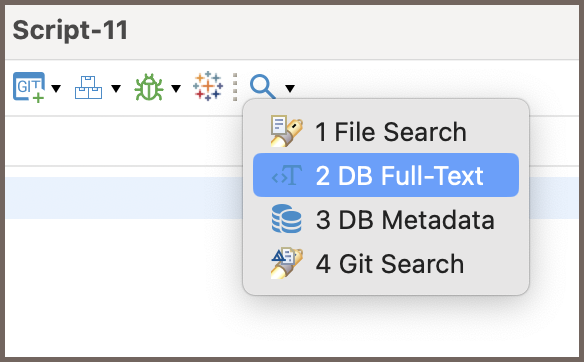Click the Tableau colorful plus-signs icon

[x=208, y=86]
